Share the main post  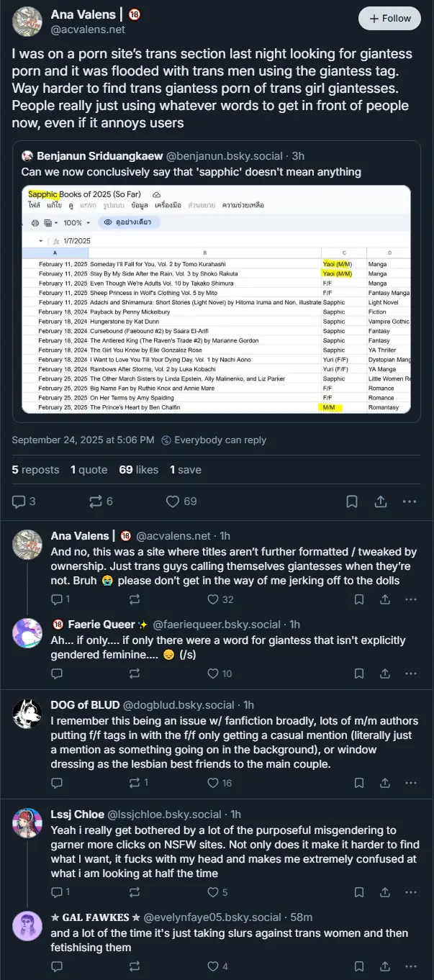coord(381,501)
